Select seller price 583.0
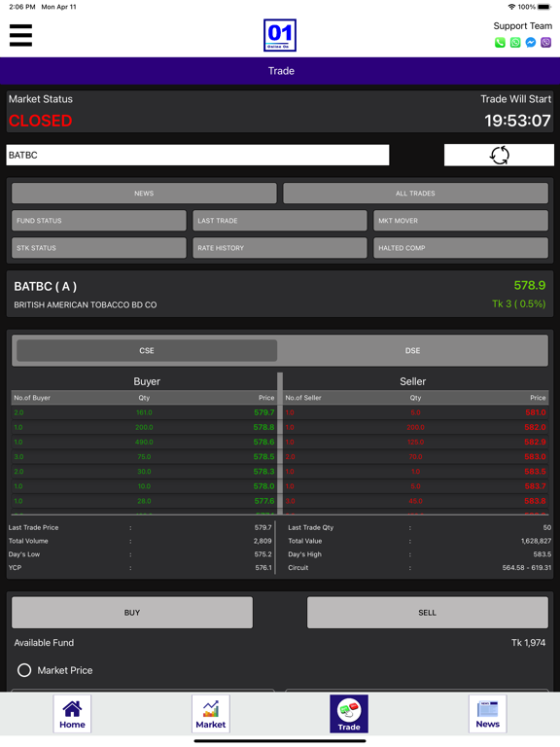Screen dimensions: 560x747 [536, 457]
